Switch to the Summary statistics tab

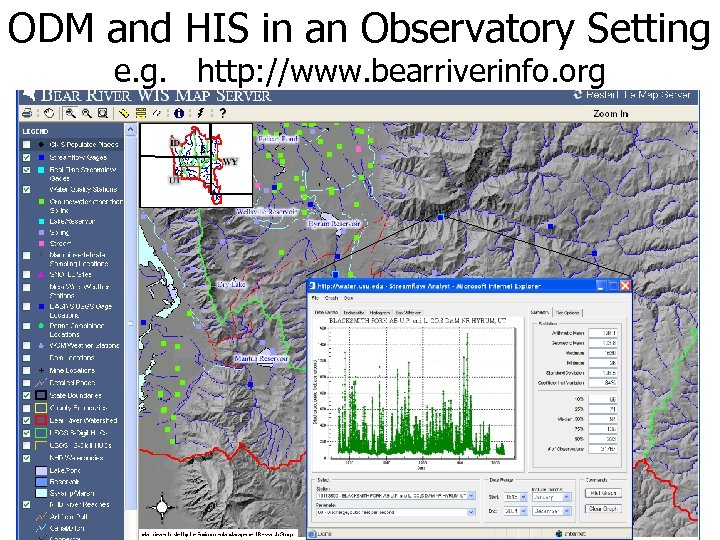[540, 312]
